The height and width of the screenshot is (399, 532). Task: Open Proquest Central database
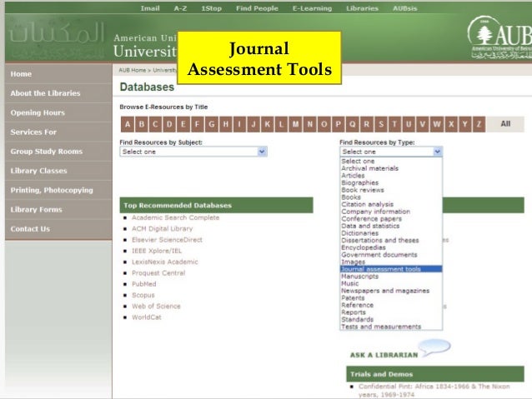pos(158,273)
